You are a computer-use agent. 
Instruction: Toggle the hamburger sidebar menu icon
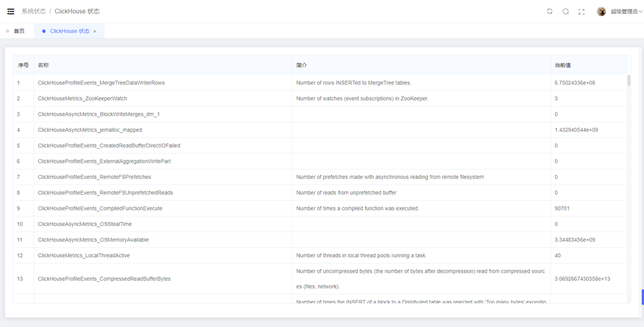(x=11, y=11)
